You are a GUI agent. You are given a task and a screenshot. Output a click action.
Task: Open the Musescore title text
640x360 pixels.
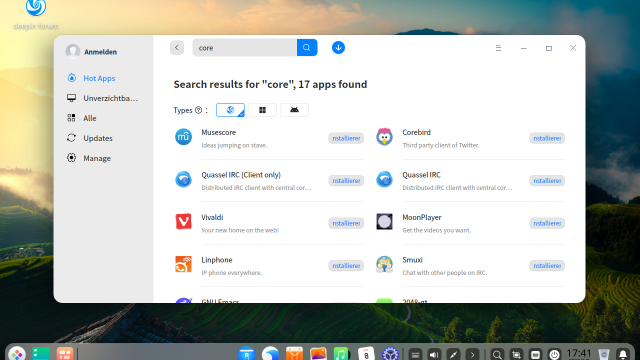pyautogui.click(x=218, y=132)
